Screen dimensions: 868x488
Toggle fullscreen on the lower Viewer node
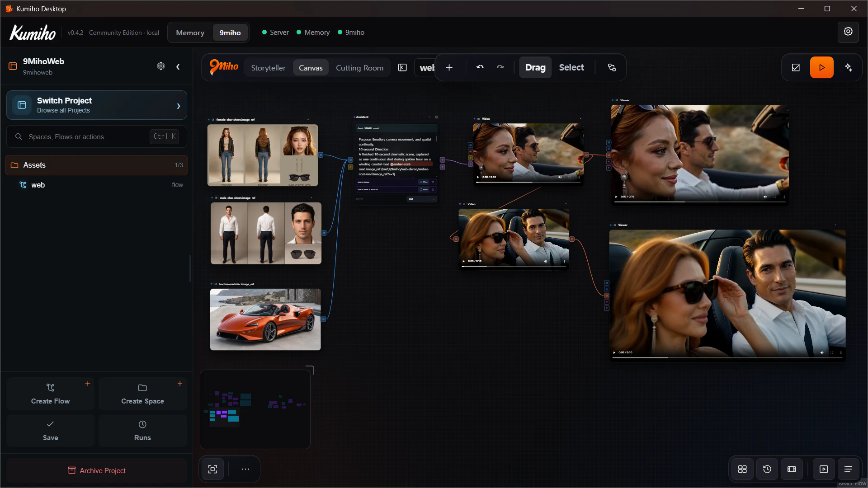(831, 352)
